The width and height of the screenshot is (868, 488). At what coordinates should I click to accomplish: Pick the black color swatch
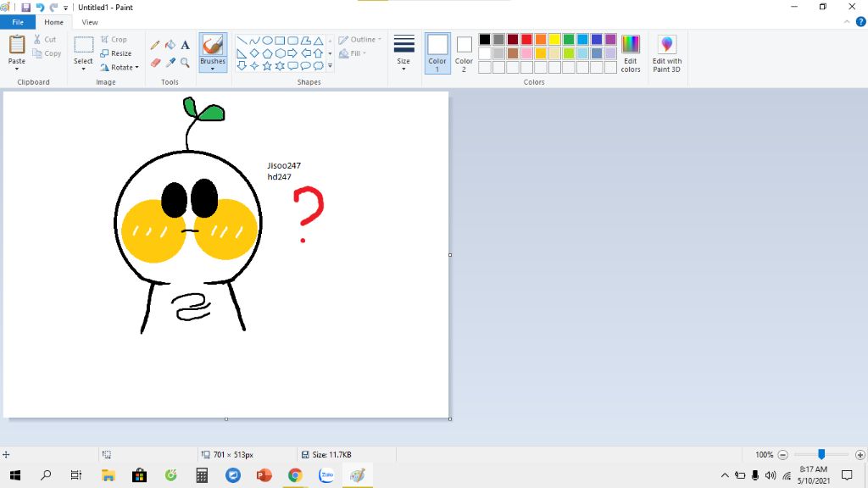(484, 39)
